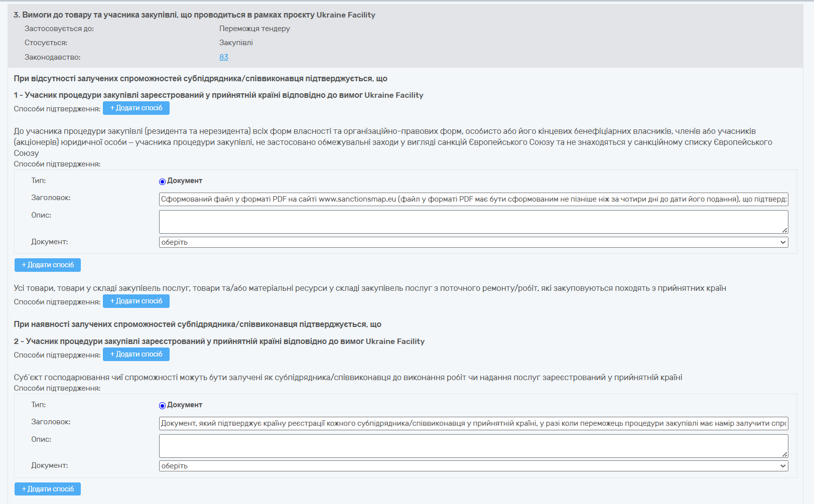Select Документ radio in subcontractor block
The width and height of the screenshot is (814, 504).
pyautogui.click(x=162, y=406)
